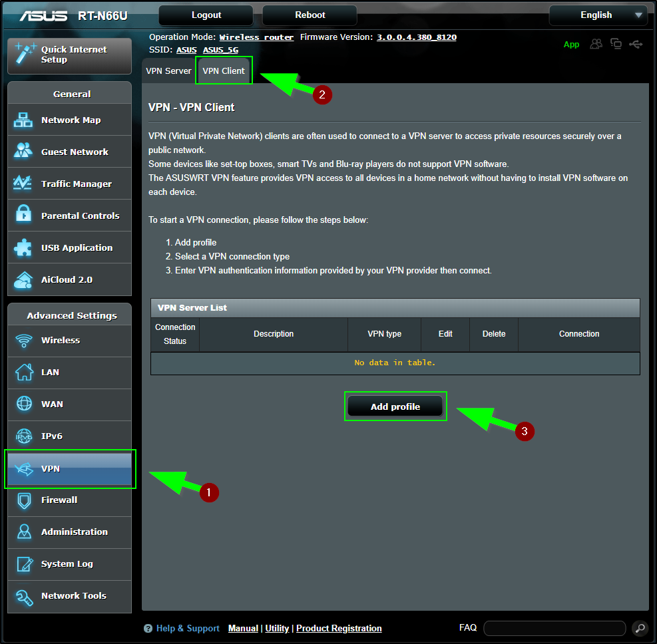The image size is (657, 644).
Task: Click the ASUS_5G SSID link
Action: tap(221, 50)
